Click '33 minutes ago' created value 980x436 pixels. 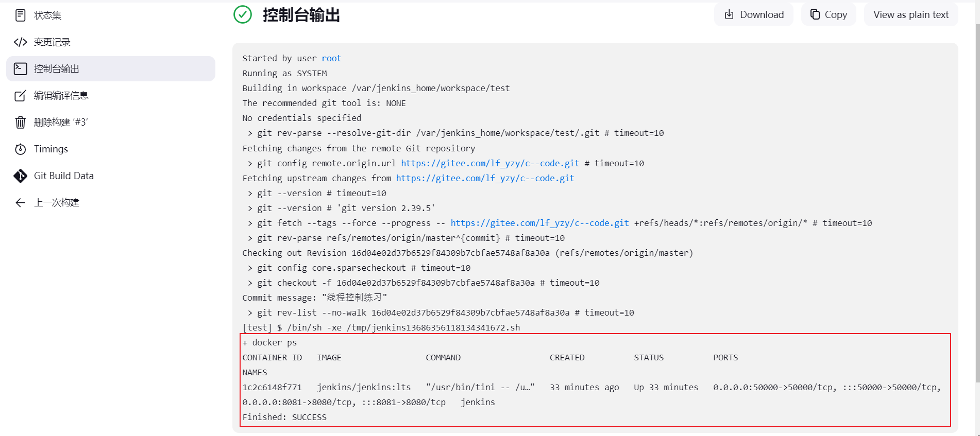coord(584,388)
